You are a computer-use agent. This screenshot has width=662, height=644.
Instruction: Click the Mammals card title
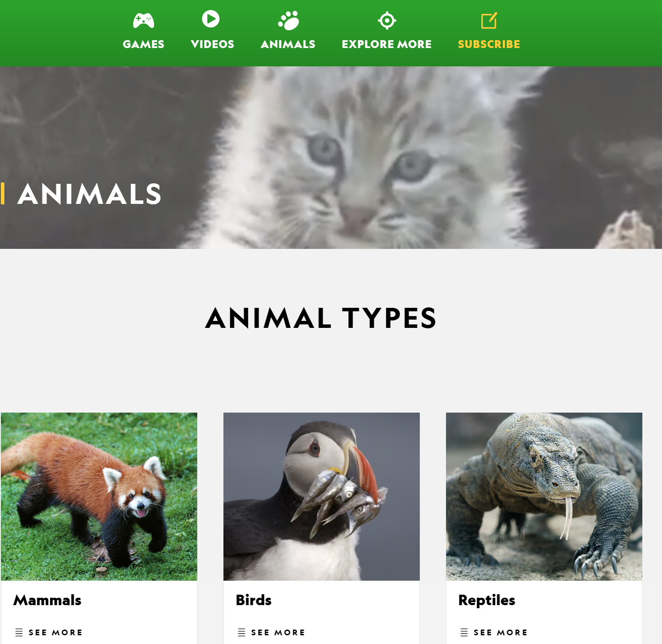pos(48,600)
